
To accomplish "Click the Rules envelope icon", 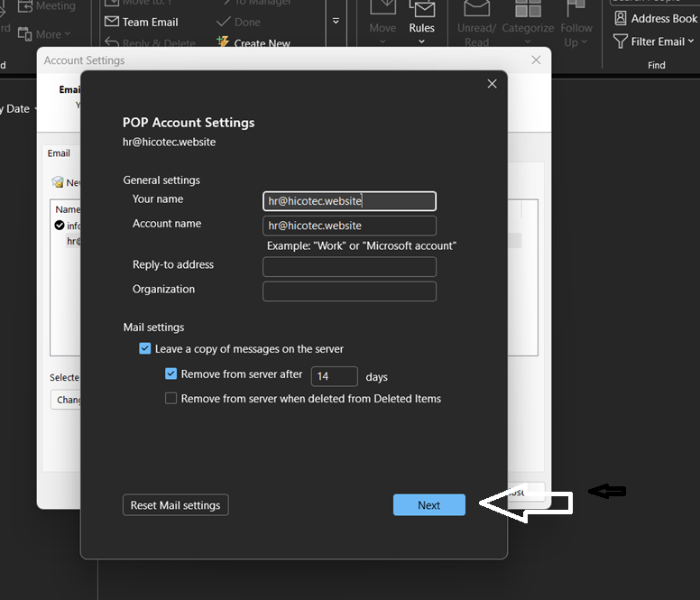I will 422,9.
